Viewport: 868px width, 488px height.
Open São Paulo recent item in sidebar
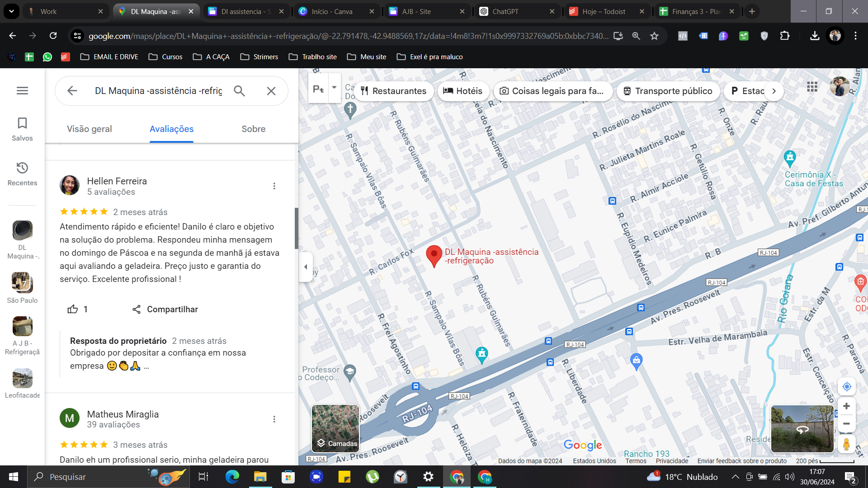pyautogui.click(x=22, y=288)
